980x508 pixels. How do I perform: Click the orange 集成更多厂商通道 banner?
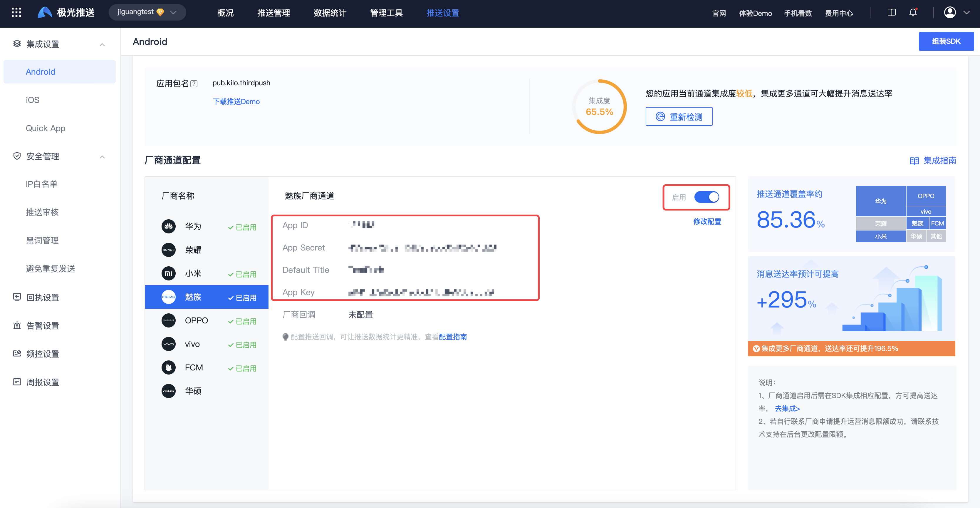click(x=851, y=348)
